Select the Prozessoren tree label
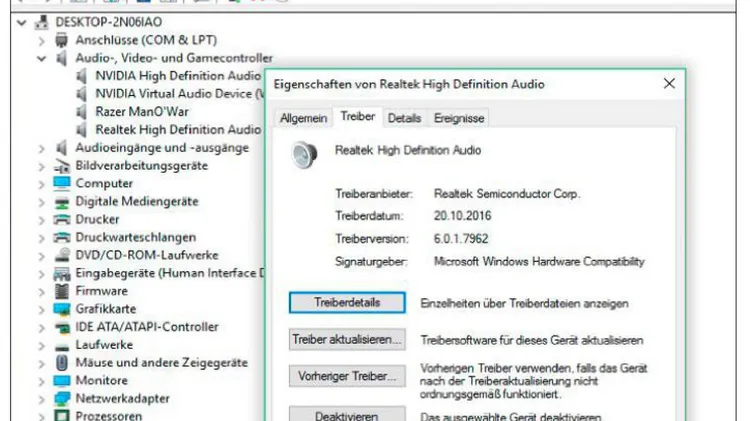 (109, 415)
